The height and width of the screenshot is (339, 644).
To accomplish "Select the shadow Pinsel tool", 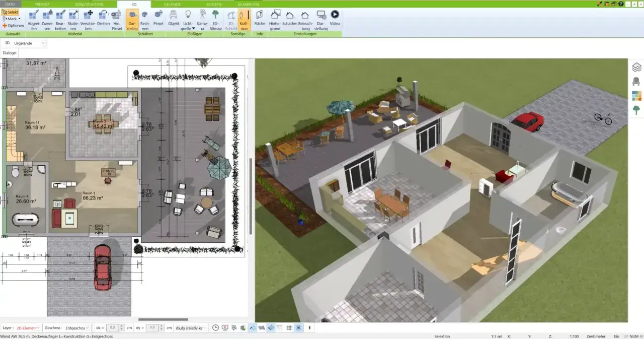I will pyautogui.click(x=158, y=17).
